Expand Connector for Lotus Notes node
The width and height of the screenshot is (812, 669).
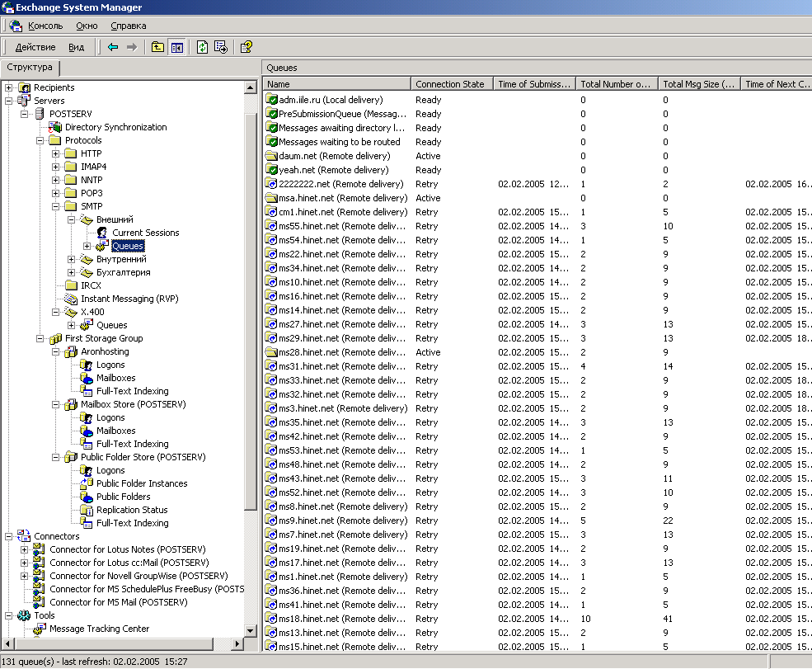[25, 549]
